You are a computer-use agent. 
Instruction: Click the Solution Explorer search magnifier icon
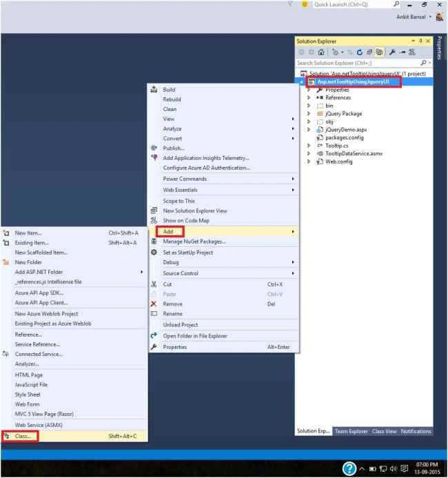(x=423, y=63)
